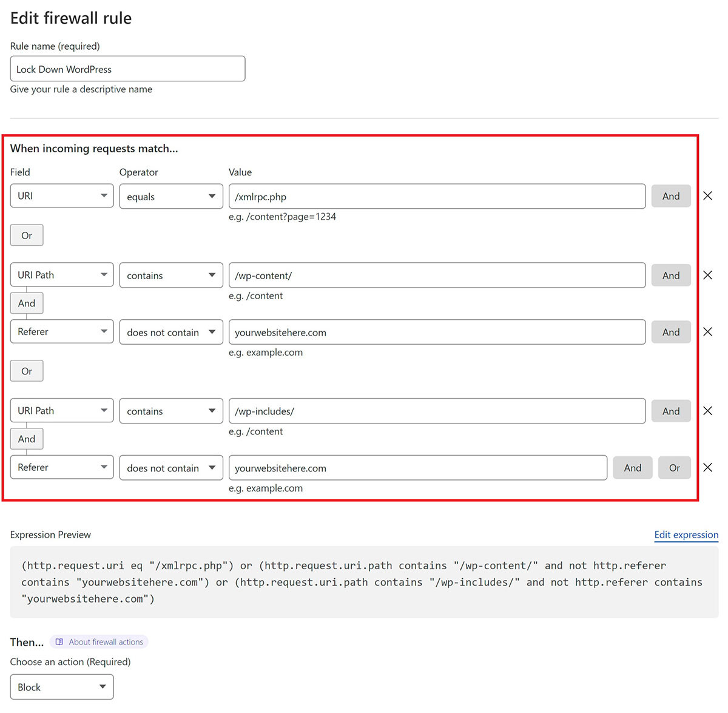Remove the /xmlrpc.php condition row with X
Image resolution: width=728 pixels, height=713 pixels.
click(x=707, y=196)
